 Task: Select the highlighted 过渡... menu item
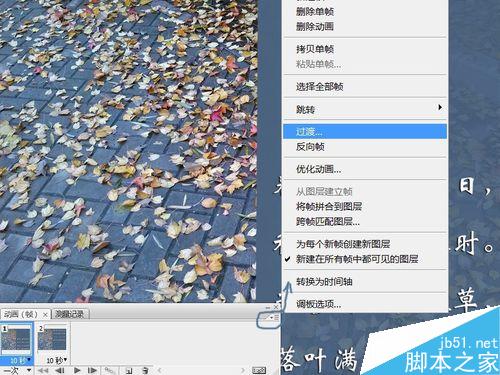(365, 132)
